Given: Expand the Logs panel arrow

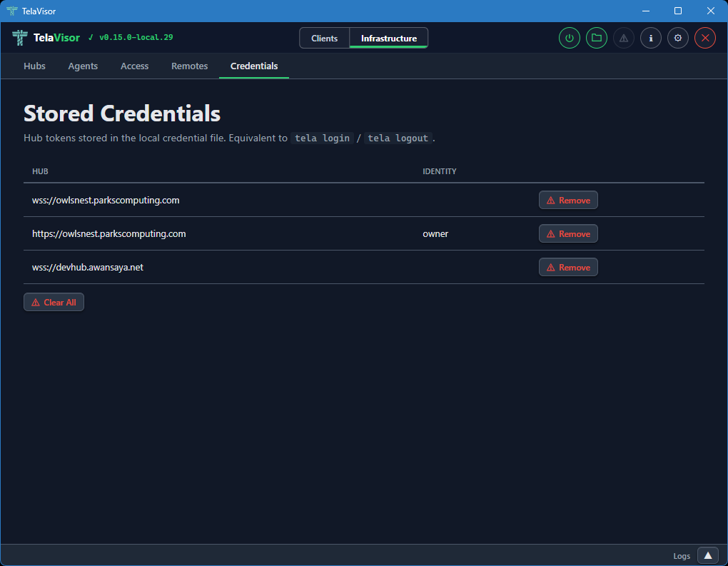Looking at the screenshot, I should 707,555.
